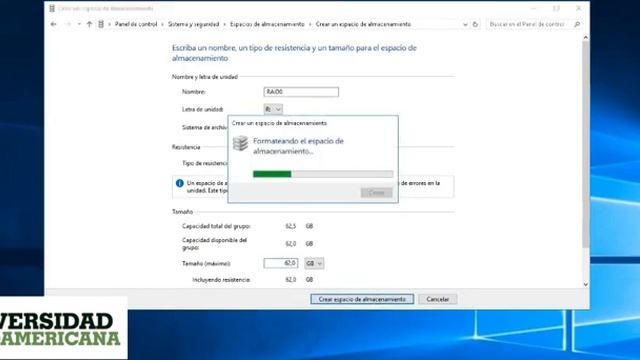
Task: Open the Panel de control breadcrumb
Action: coord(136,24)
